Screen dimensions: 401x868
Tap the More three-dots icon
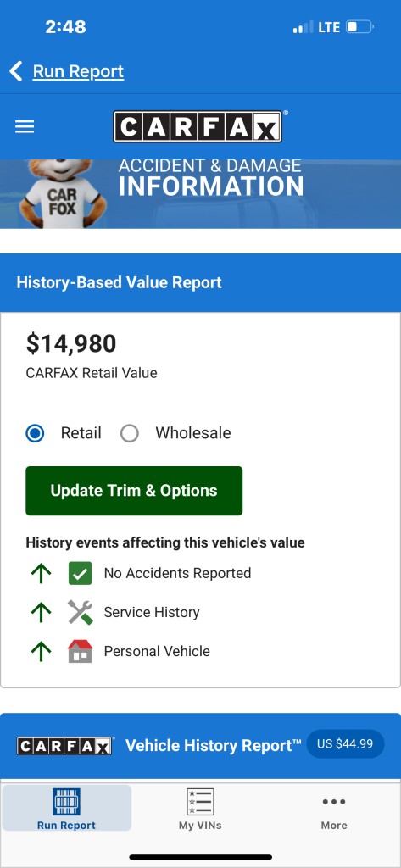click(x=334, y=802)
